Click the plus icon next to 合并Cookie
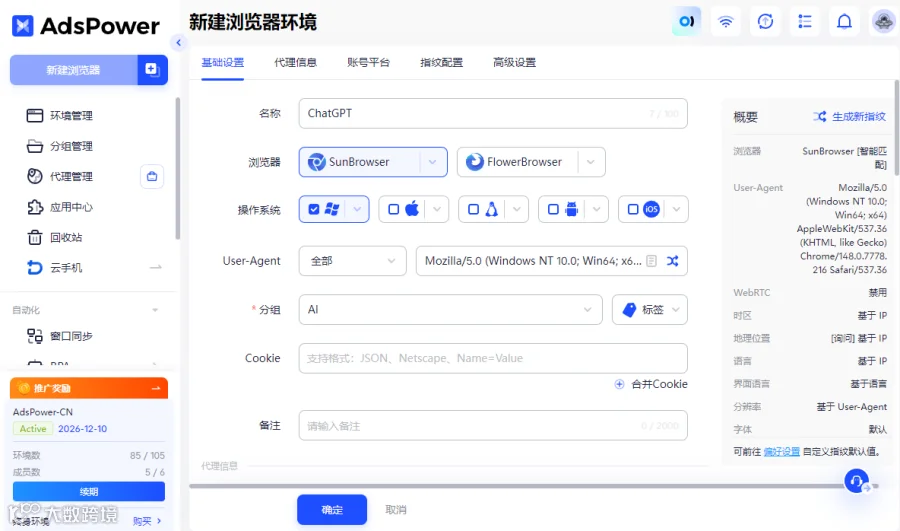This screenshot has width=900, height=531. click(x=619, y=385)
